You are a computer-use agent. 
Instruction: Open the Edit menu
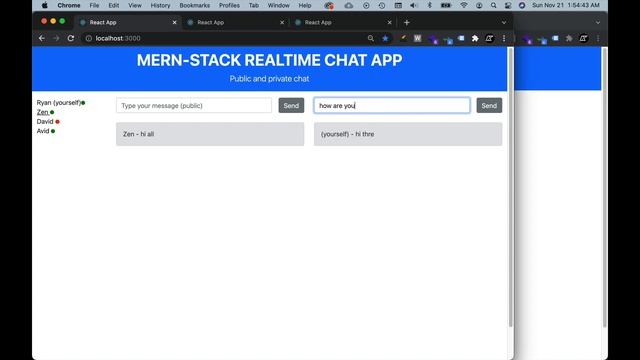point(113,5)
